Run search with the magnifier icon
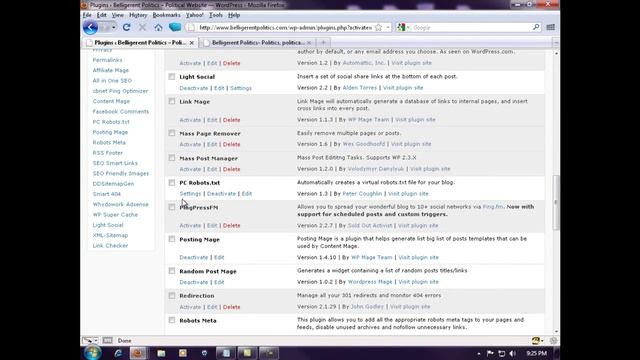Image resolution: width=640 pixels, height=360 pixels. coord(536,27)
